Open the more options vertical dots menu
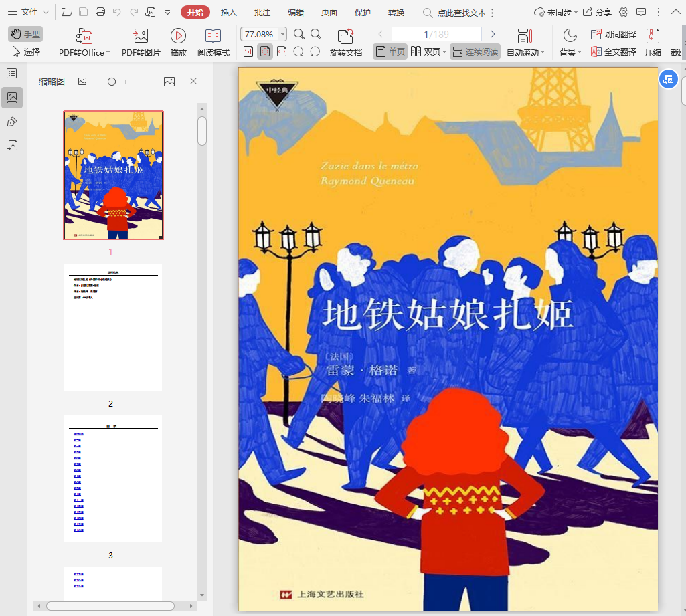The height and width of the screenshot is (616, 686). (659, 12)
